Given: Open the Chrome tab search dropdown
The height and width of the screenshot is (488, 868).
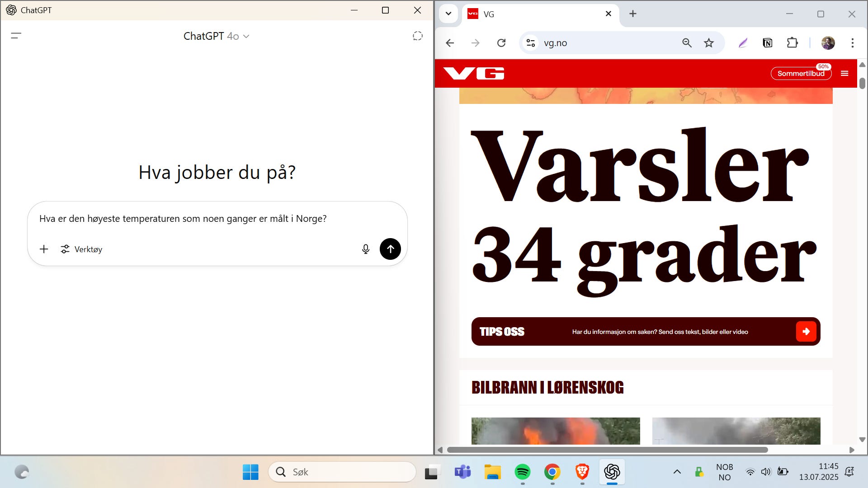Looking at the screenshot, I should [448, 14].
